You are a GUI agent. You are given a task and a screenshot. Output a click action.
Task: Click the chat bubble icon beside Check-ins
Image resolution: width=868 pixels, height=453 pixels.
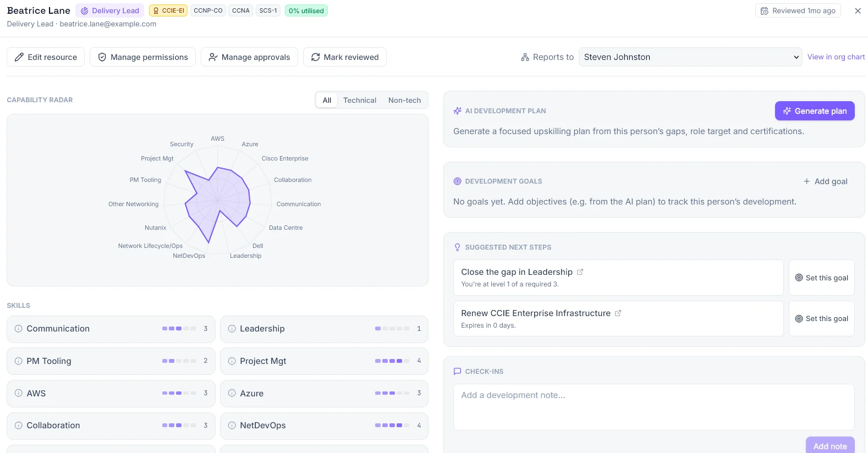458,372
